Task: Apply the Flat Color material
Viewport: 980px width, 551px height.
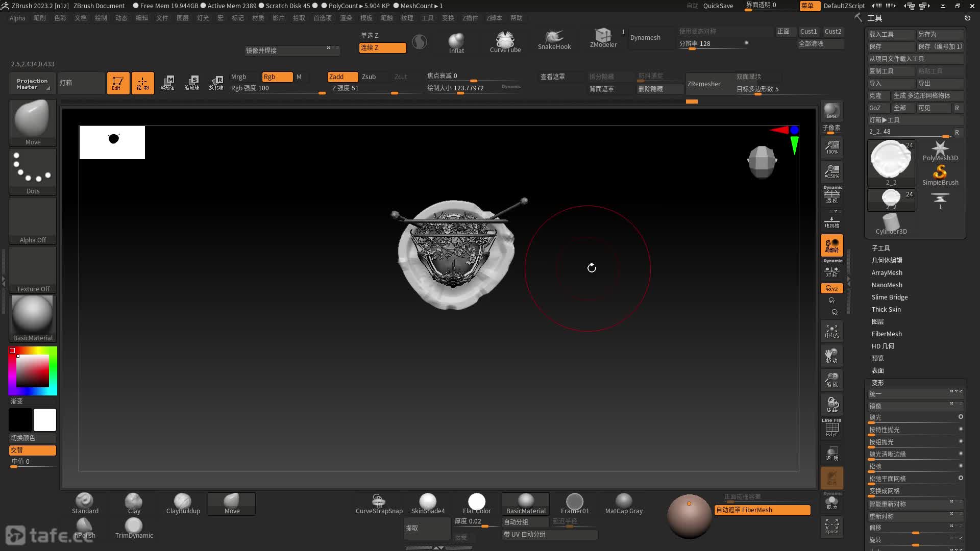Action: (477, 504)
